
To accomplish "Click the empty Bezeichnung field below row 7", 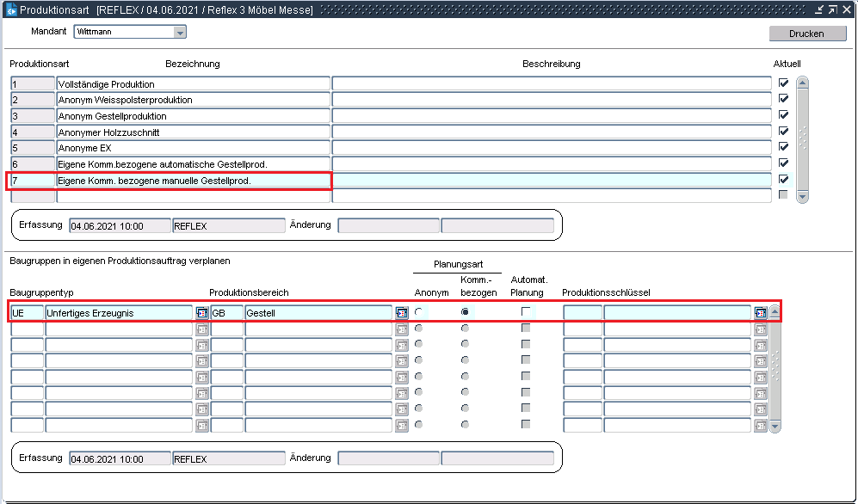I will coord(193,196).
